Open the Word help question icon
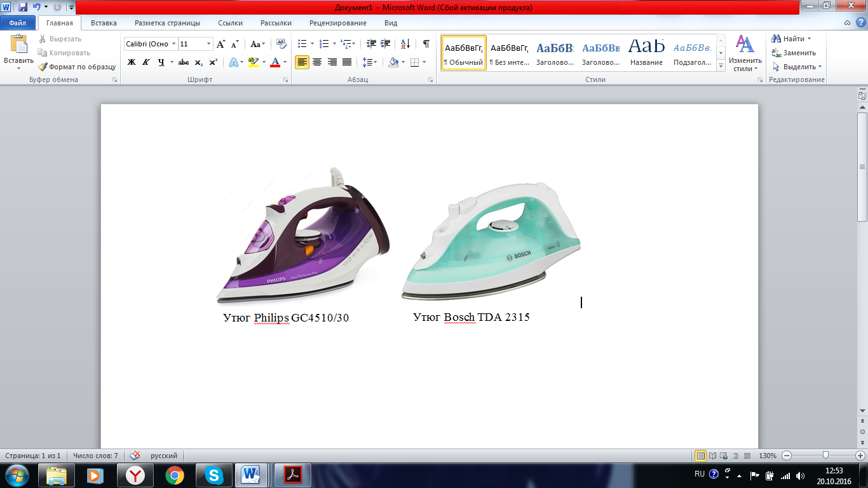This screenshot has width=868, height=488. 860,23
